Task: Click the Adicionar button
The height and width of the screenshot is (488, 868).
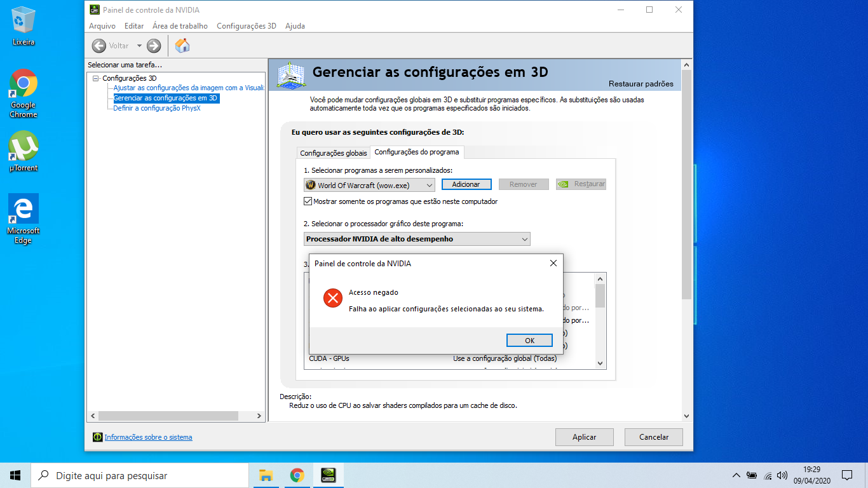Action: coord(466,184)
